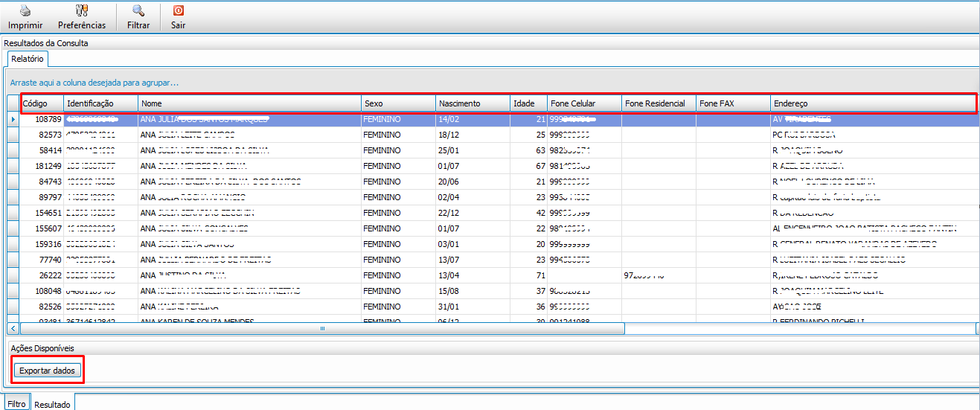Click the Idade column header
The width and height of the screenshot is (980, 410).
click(528, 103)
